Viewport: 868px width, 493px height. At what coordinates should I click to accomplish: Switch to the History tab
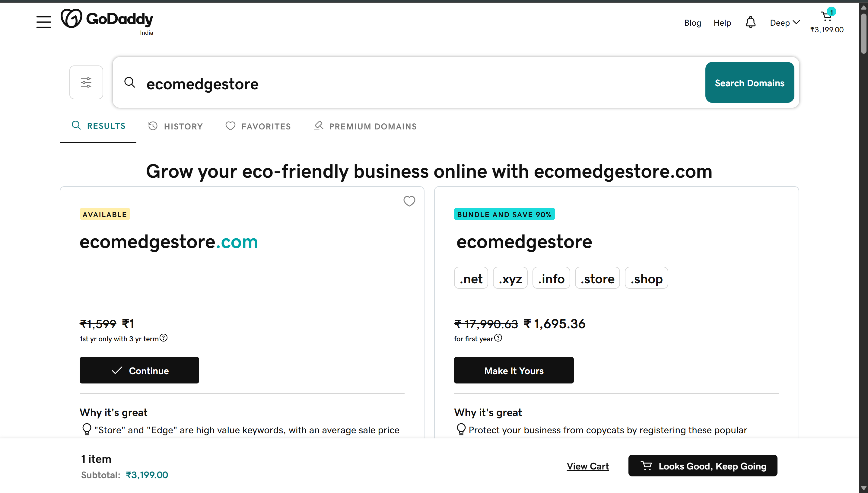pos(175,126)
